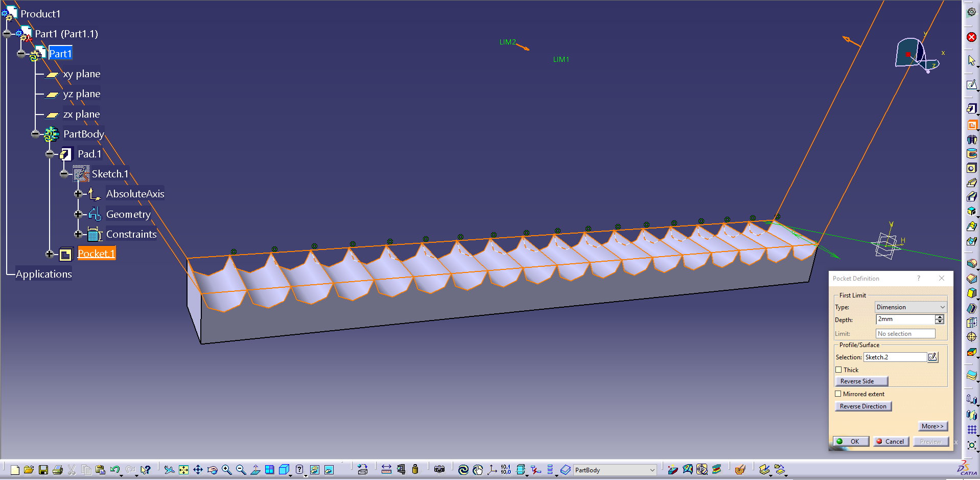
Task: Select the Pocket tool in right toolbar
Action: click(x=972, y=125)
